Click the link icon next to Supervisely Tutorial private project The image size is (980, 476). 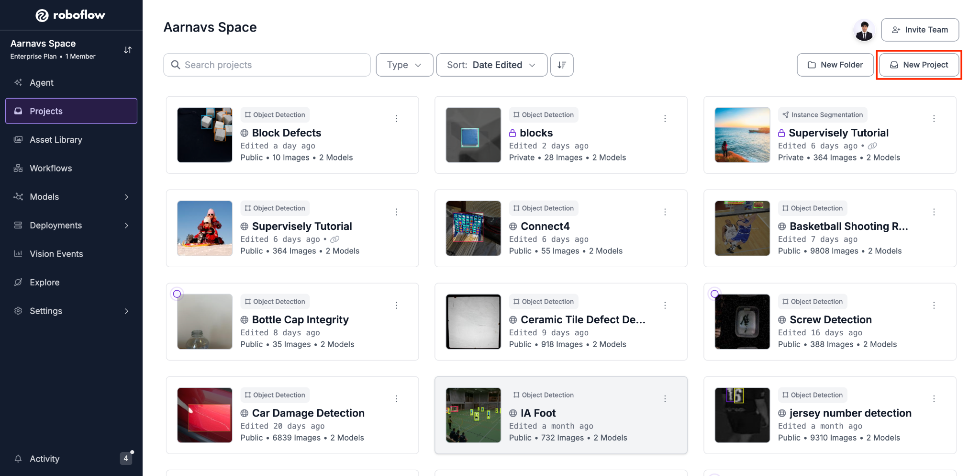872,146
